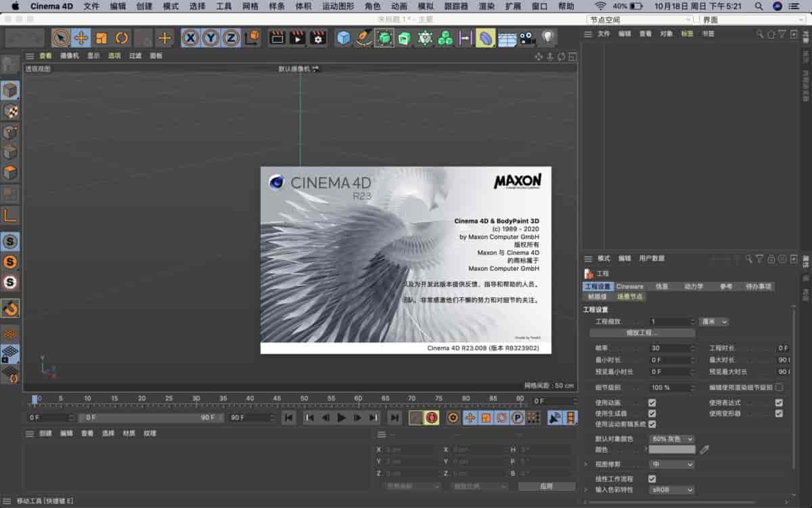This screenshot has height=508, width=812.
Task: Click the 颜色 color swatch in project settings
Action: (673, 448)
